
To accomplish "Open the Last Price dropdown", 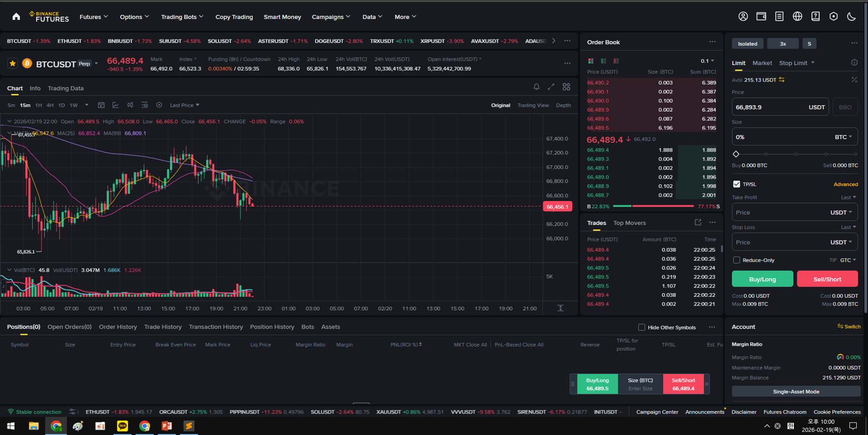I will pyautogui.click(x=184, y=105).
